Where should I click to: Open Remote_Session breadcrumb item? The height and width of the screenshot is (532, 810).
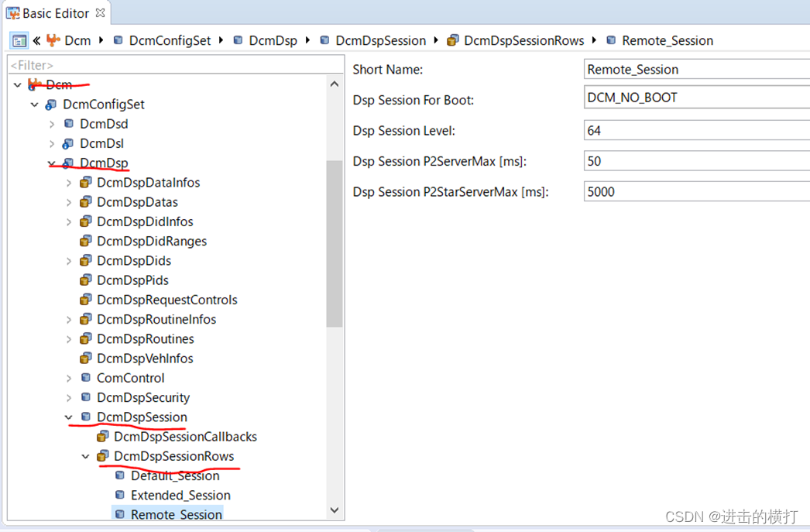(x=668, y=40)
